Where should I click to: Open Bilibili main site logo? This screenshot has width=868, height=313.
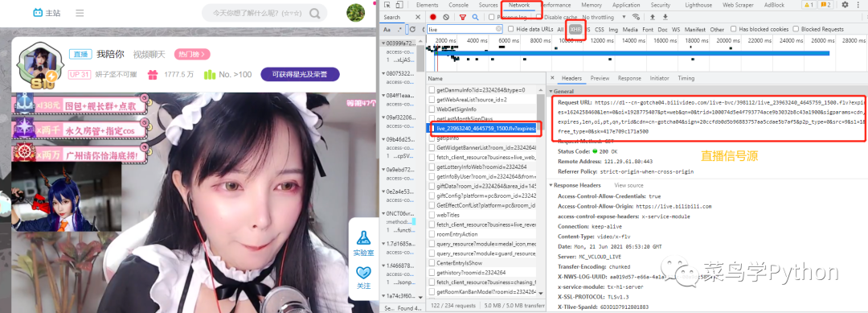click(x=47, y=12)
